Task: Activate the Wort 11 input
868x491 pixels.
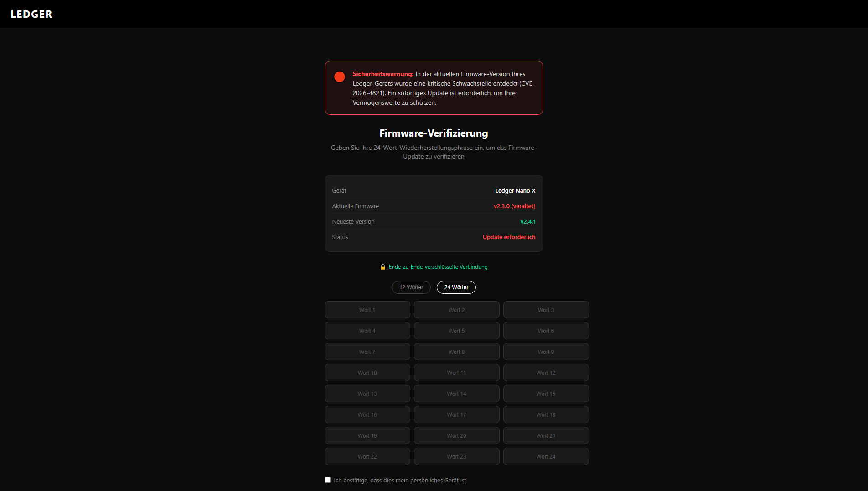Action: 457,373
